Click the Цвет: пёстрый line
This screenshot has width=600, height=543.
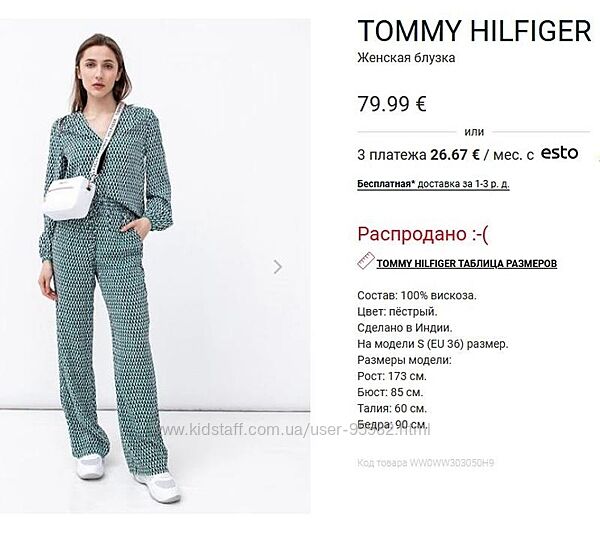coord(397,312)
